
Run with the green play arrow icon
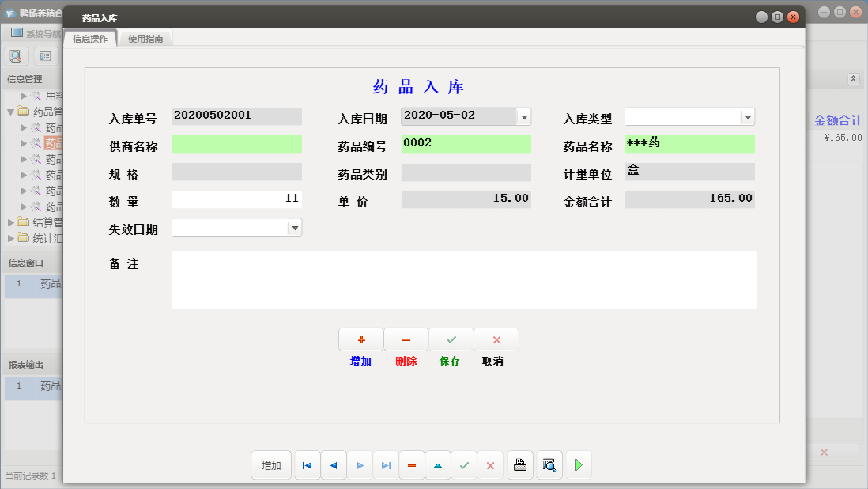click(578, 465)
